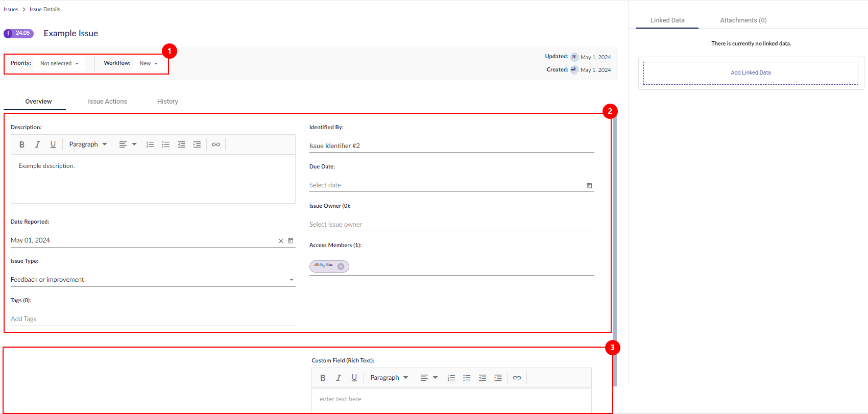Viewport: 868px width, 414px height.
Task: Insert hyperlink in Description editor
Action: 216,144
